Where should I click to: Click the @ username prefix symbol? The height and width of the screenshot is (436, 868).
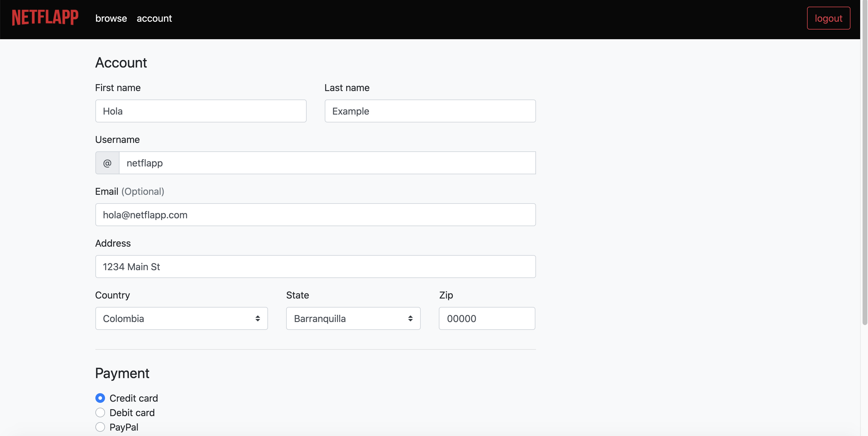[x=107, y=163]
